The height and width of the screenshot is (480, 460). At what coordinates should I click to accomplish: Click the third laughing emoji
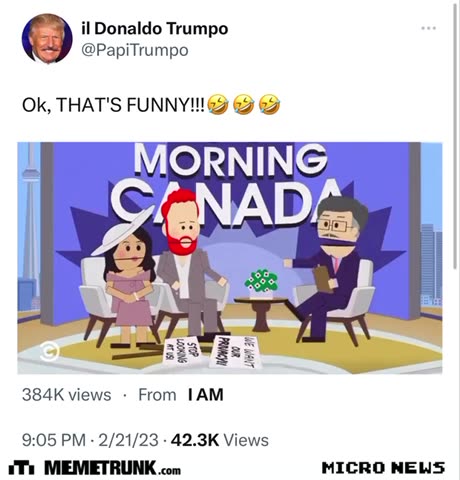[269, 105]
